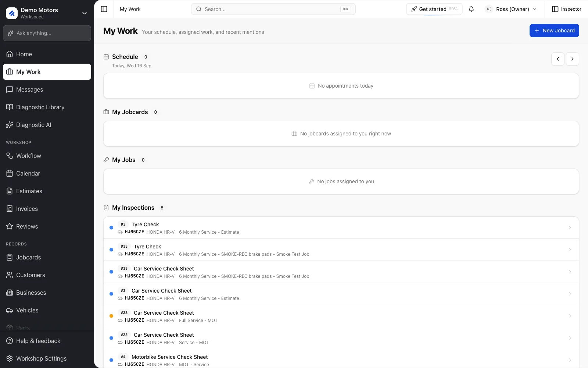
Task: Click the Schedule heading
Action: coord(125,57)
